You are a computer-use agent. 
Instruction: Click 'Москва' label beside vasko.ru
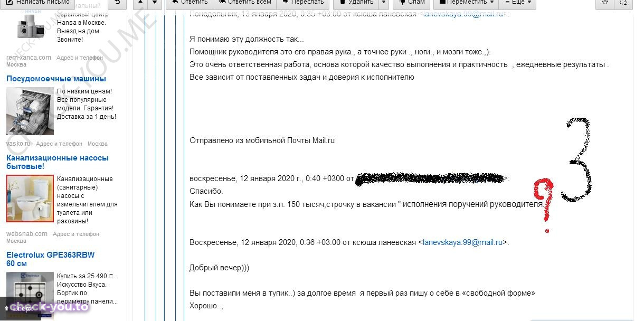(x=98, y=144)
